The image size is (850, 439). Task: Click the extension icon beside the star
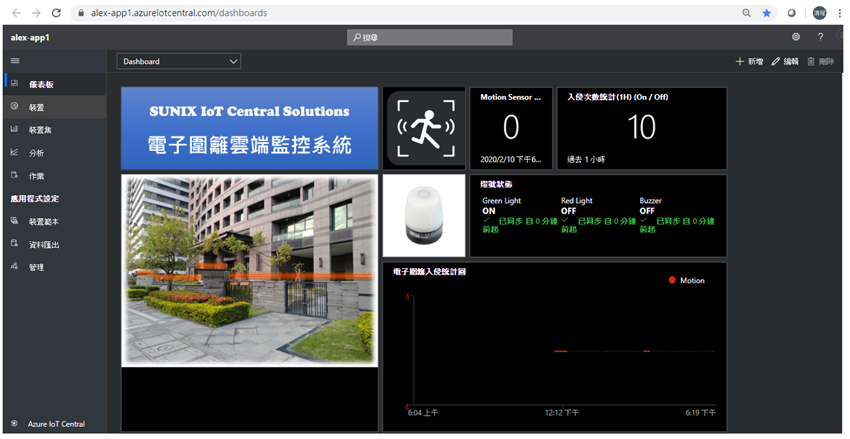(791, 13)
